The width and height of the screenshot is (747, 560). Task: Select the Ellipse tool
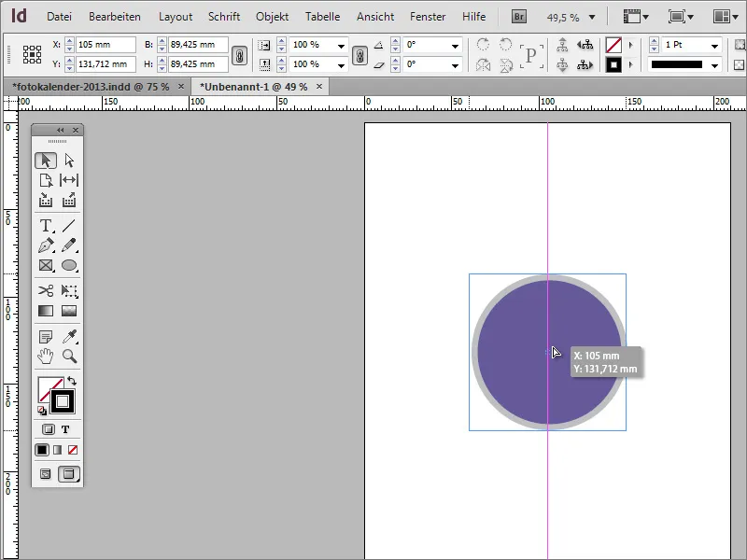(x=69, y=265)
